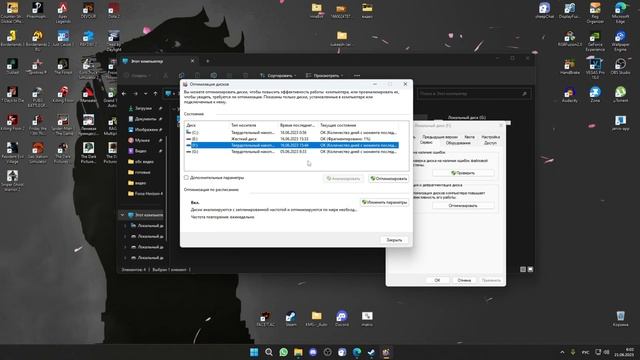Open uTorrent desktop shortcut
The image size is (640, 360).
620,94
